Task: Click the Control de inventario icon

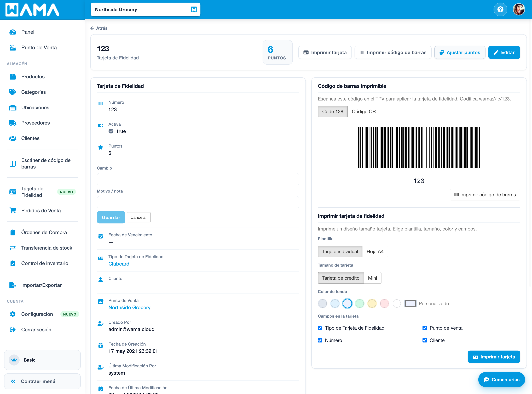Action: 13,263
